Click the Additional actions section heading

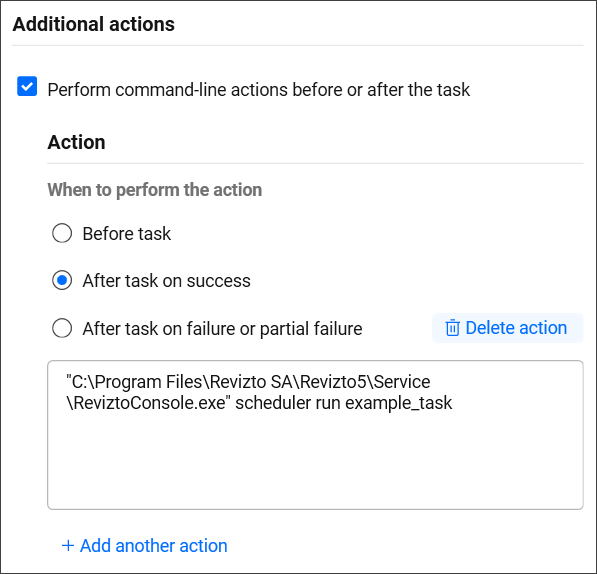click(x=94, y=24)
